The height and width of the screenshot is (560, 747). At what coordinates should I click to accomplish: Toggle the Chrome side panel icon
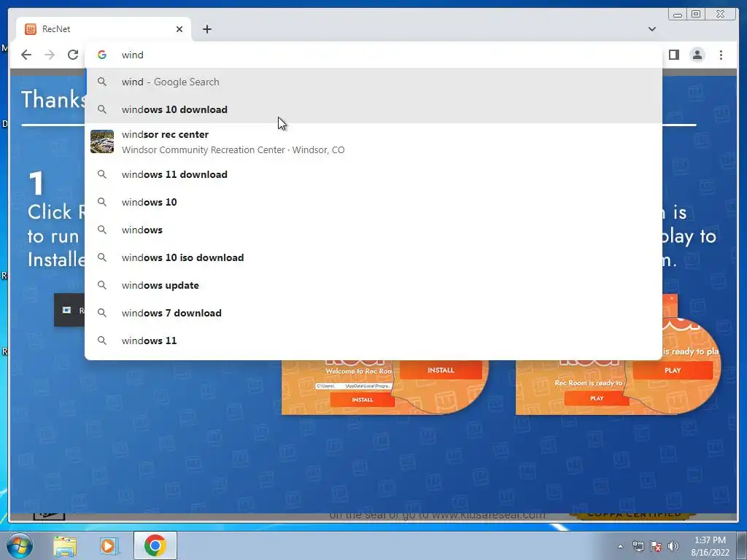coord(673,55)
